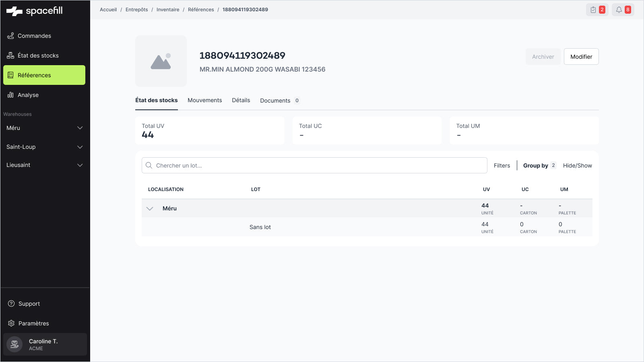Click the Inventaire breadcrumb link
Screen dimensions: 644x362
(168, 10)
